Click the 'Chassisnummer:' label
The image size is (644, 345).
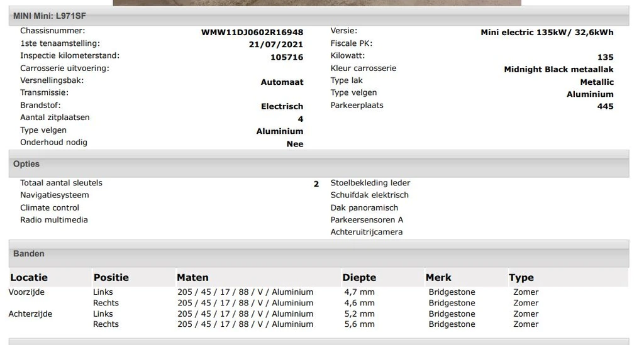click(53, 31)
